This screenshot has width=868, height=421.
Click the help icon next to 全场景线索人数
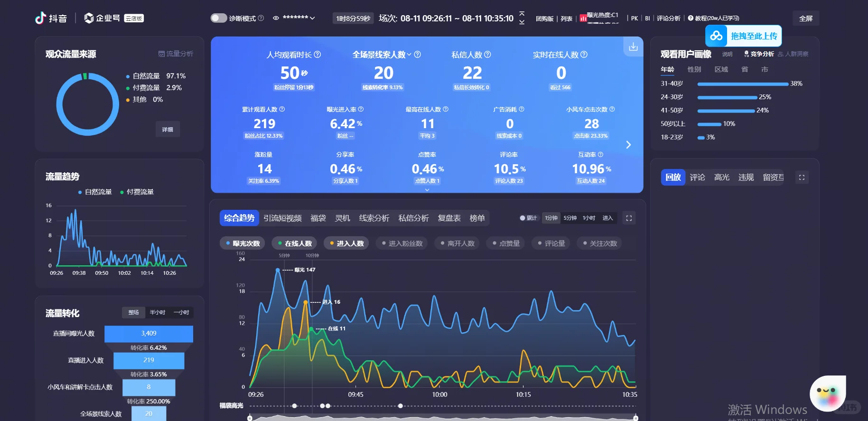(418, 55)
